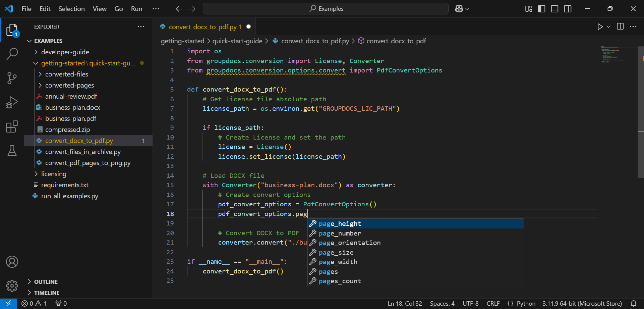
Task: Open the Selection menu
Action: tap(71, 9)
